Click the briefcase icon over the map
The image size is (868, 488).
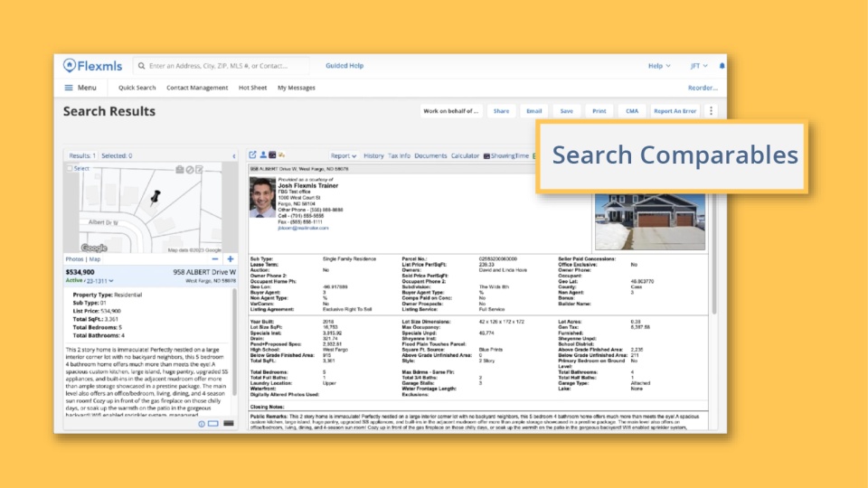179,169
